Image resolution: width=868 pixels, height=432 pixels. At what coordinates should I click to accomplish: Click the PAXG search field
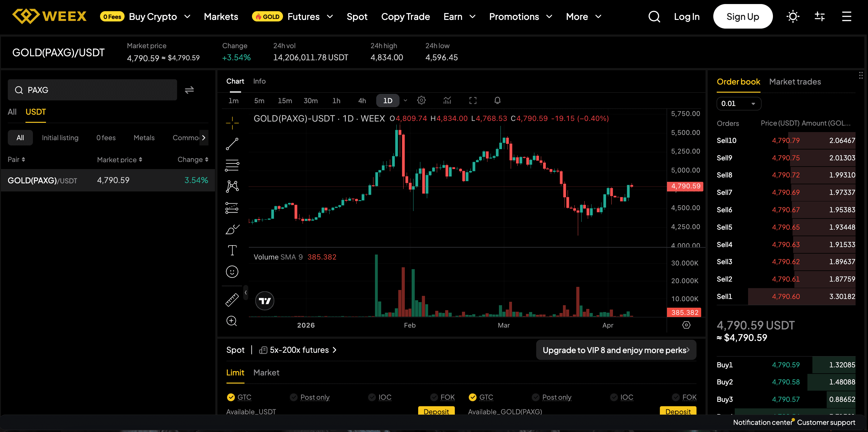(92, 90)
